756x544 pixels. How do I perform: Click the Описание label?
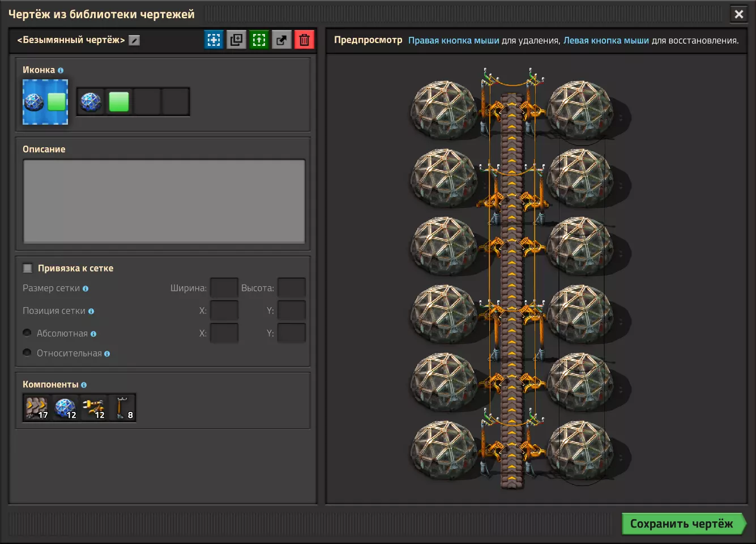click(x=44, y=149)
